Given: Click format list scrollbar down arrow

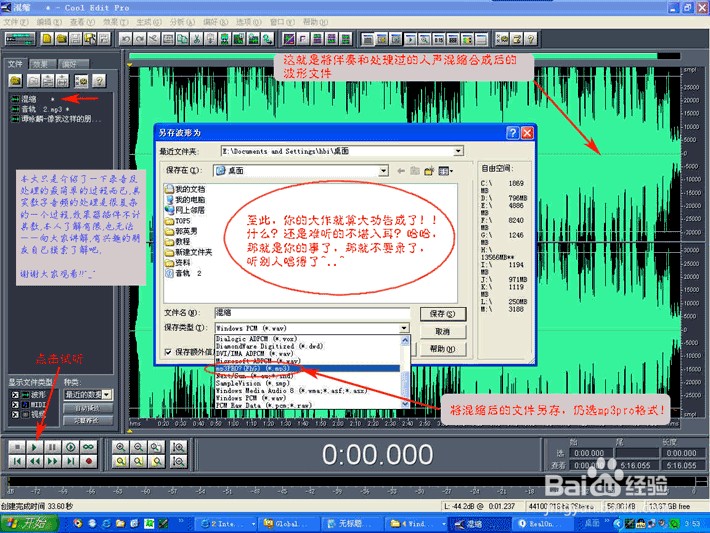Looking at the screenshot, I should tap(405, 403).
